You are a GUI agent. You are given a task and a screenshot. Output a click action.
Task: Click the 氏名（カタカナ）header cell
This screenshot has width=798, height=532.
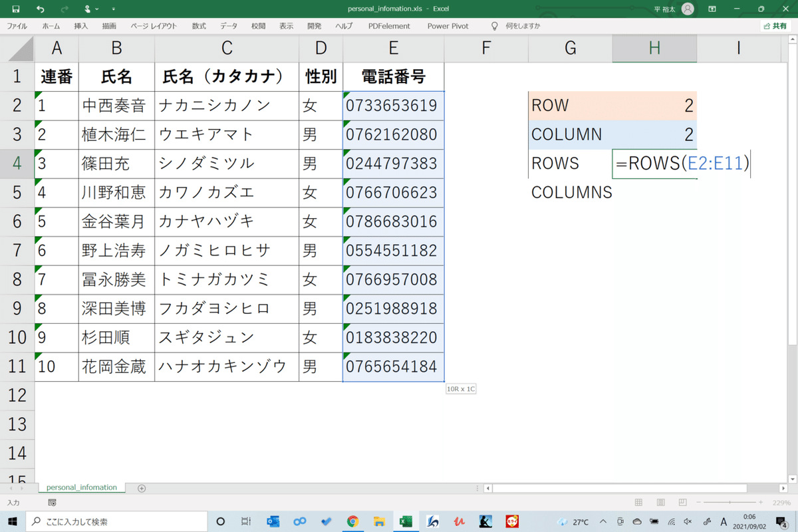[x=227, y=76]
